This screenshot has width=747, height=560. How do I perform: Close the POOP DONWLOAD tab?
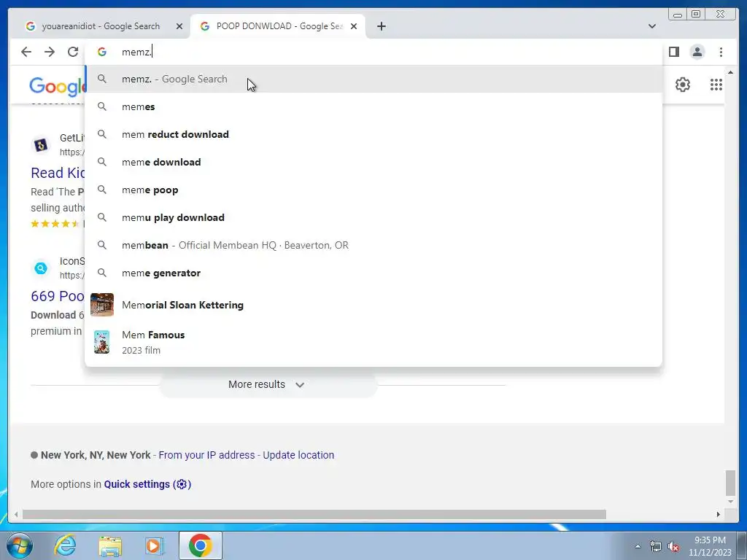coord(354,27)
